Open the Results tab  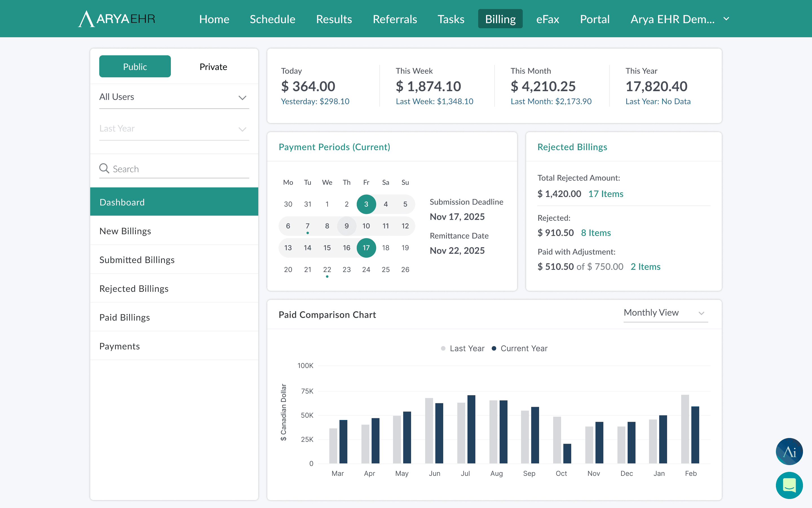click(334, 19)
